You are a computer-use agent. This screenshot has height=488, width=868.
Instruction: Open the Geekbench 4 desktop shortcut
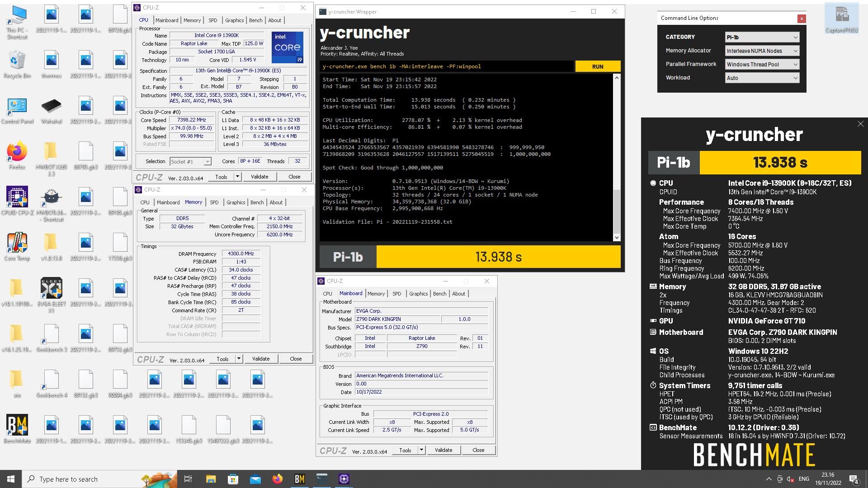pos(52,384)
